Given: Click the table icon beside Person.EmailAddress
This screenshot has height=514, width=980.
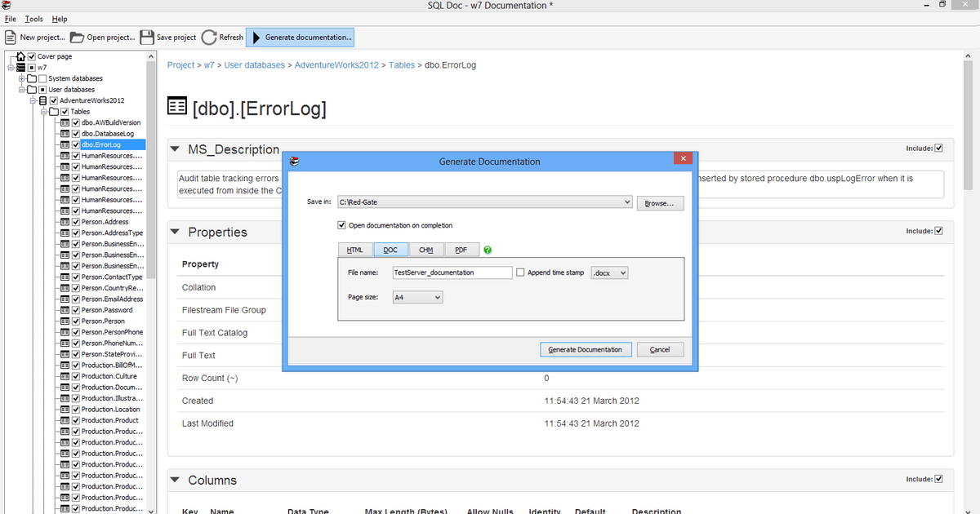Looking at the screenshot, I should pos(65,299).
